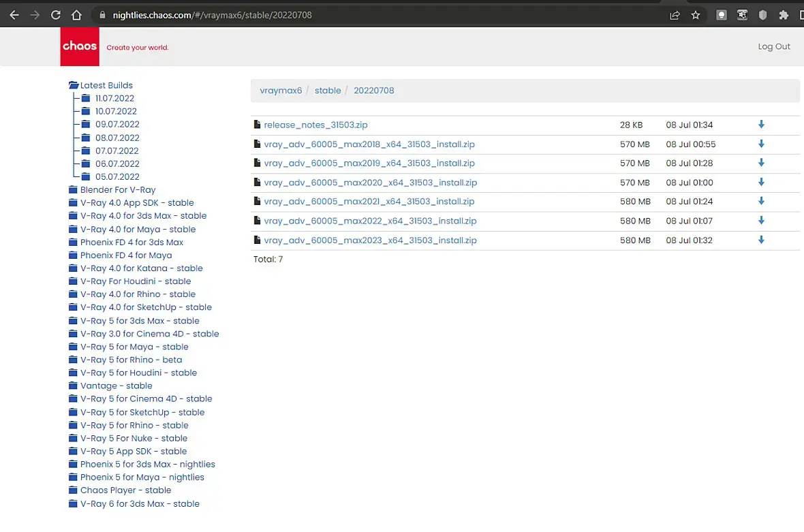Share this page using the share icon
Viewport: 804px width, 532px height.
pyautogui.click(x=675, y=15)
